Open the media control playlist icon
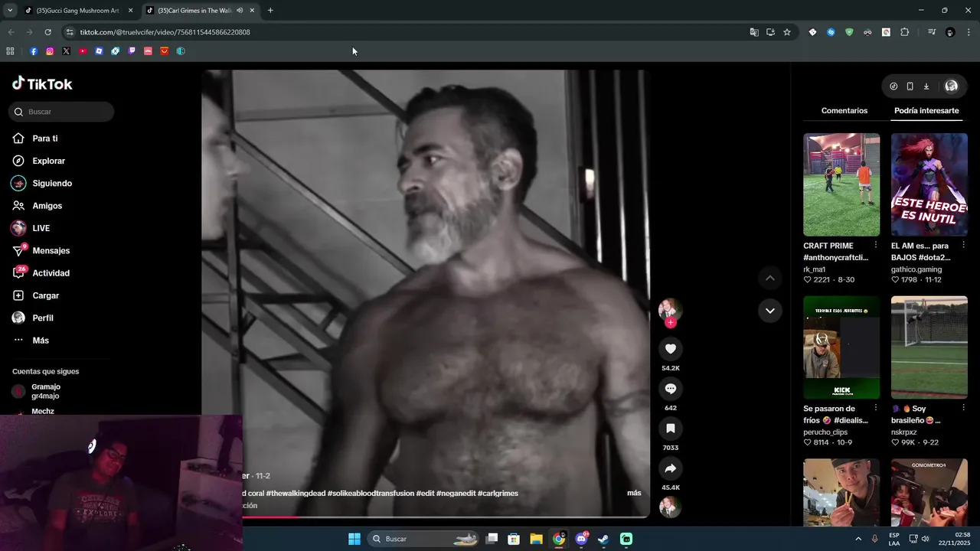Screen dimensions: 980x551 coord(931,32)
